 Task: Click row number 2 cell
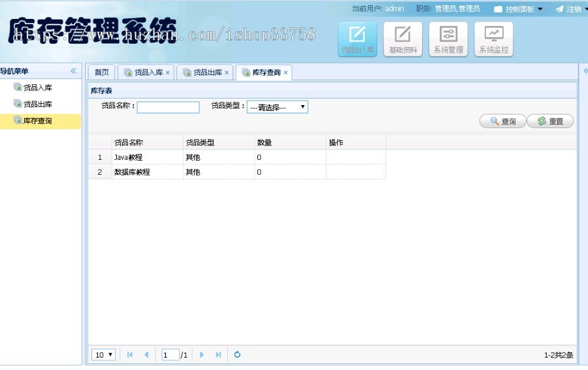click(x=100, y=172)
